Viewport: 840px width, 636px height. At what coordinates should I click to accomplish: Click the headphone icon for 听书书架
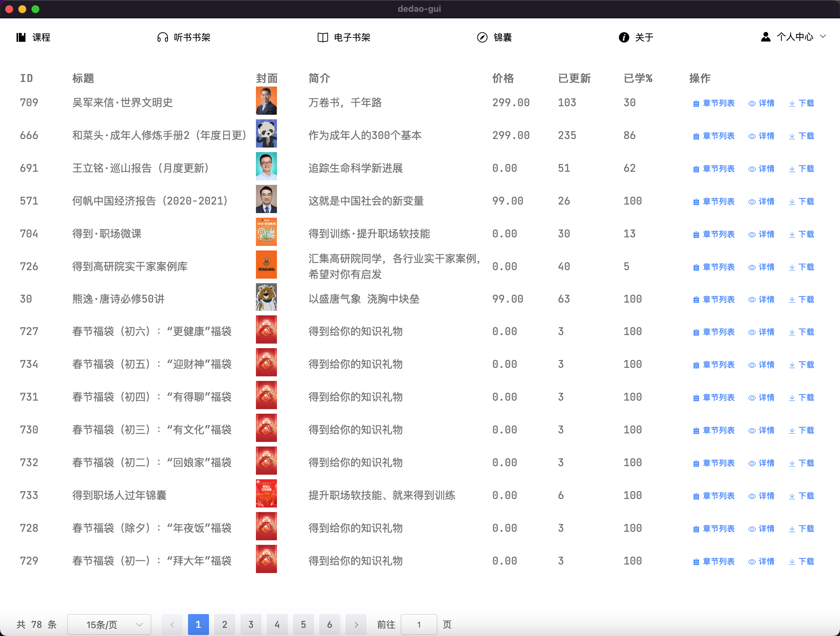[x=162, y=37]
